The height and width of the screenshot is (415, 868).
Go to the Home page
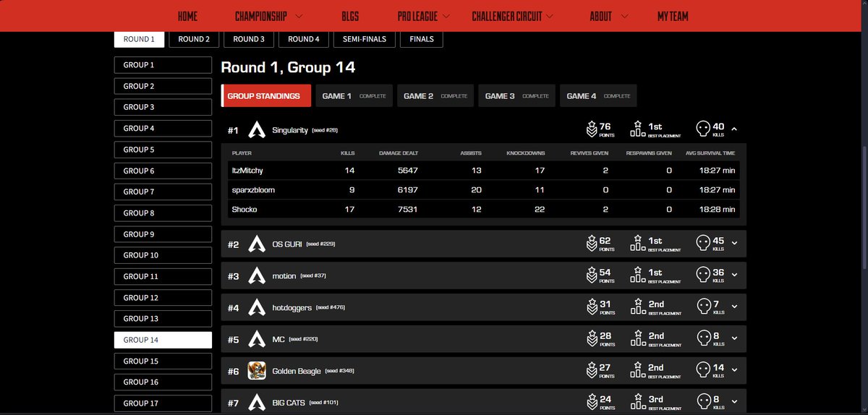click(x=187, y=16)
